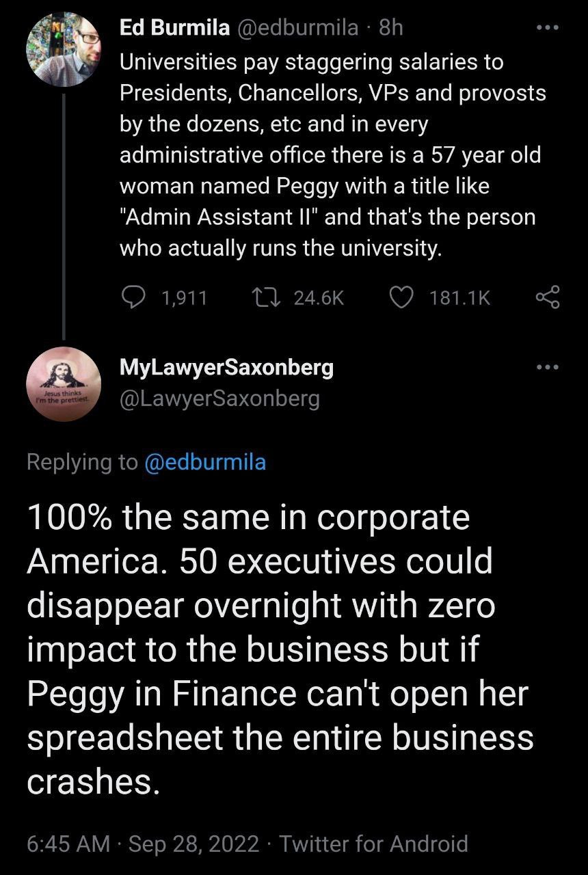Tap the share icon on Ed Burmila's tweet

tap(547, 297)
